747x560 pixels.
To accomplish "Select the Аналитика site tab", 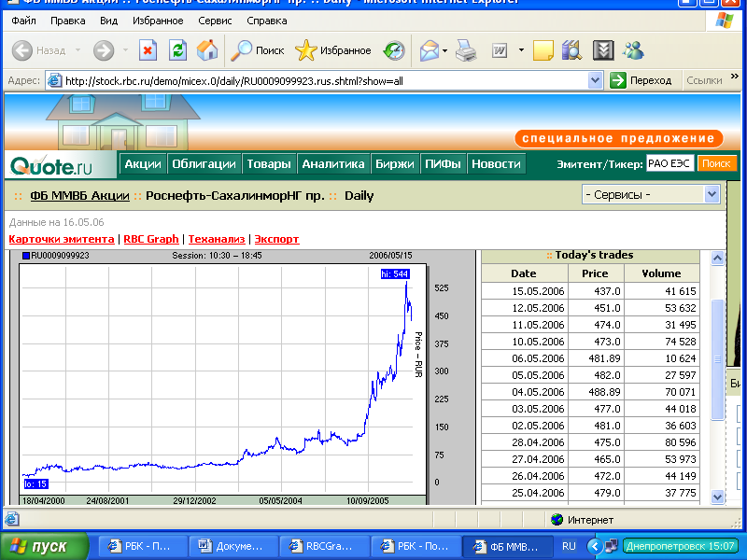I will [333, 164].
